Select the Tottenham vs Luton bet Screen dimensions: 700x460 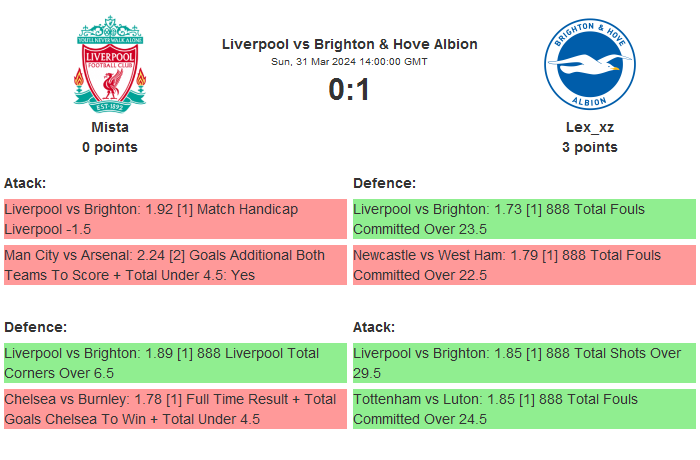tap(522, 409)
